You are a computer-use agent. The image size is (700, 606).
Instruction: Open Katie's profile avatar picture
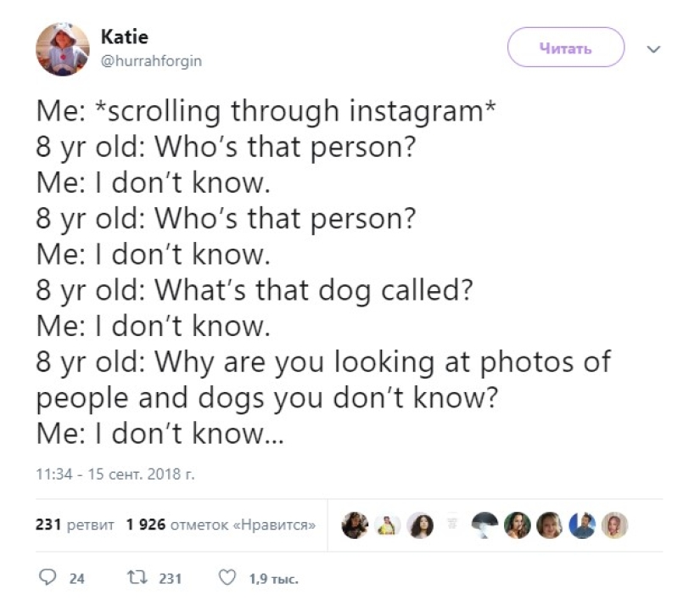tap(62, 49)
